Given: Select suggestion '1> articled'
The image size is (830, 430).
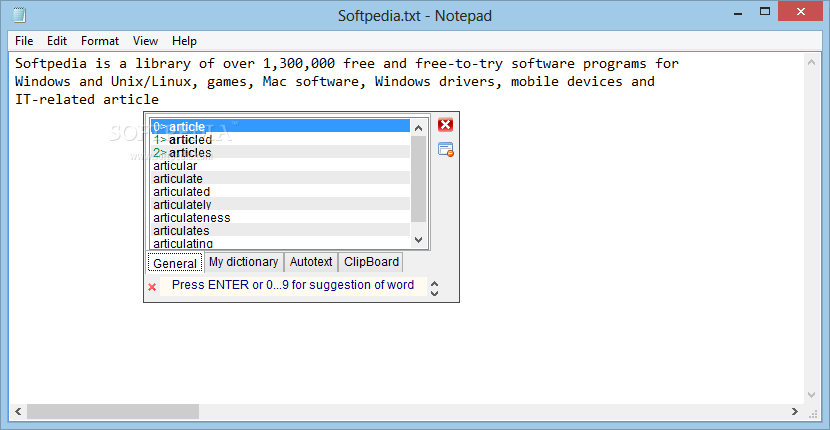Looking at the screenshot, I should 280,139.
